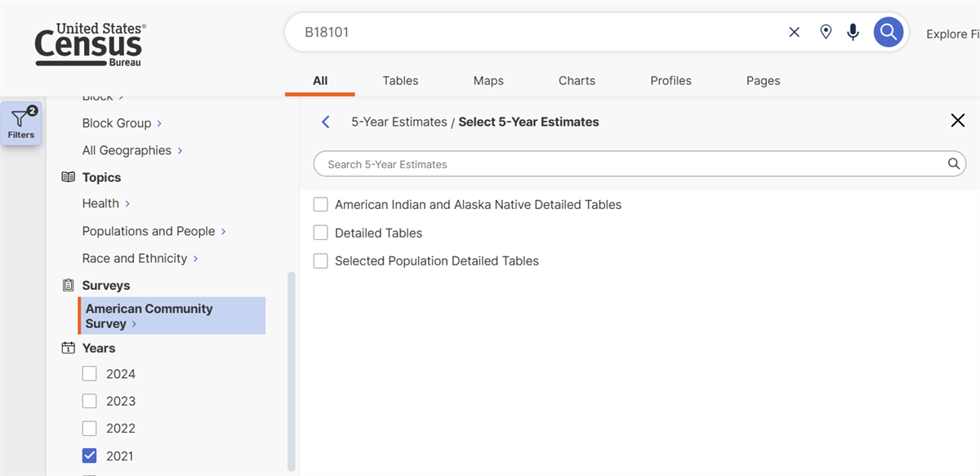Switch to the Maps tab
This screenshot has width=980, height=476.
click(488, 81)
